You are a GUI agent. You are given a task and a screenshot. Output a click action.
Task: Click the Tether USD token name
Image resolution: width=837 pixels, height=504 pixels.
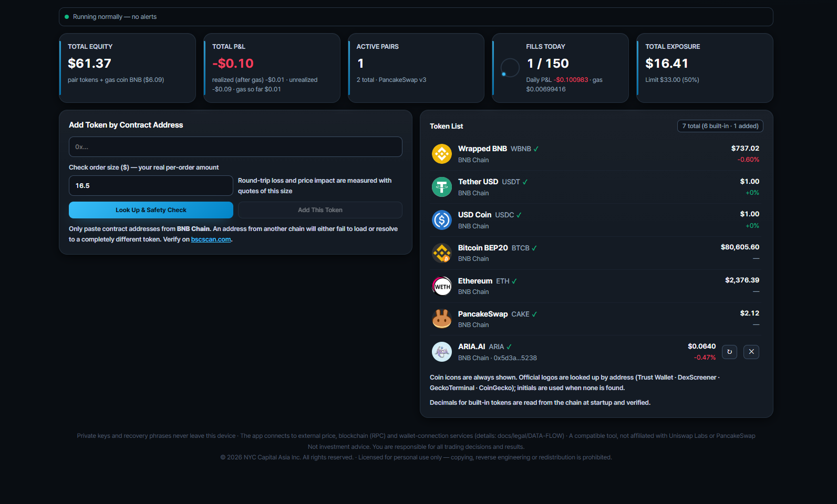tap(478, 182)
